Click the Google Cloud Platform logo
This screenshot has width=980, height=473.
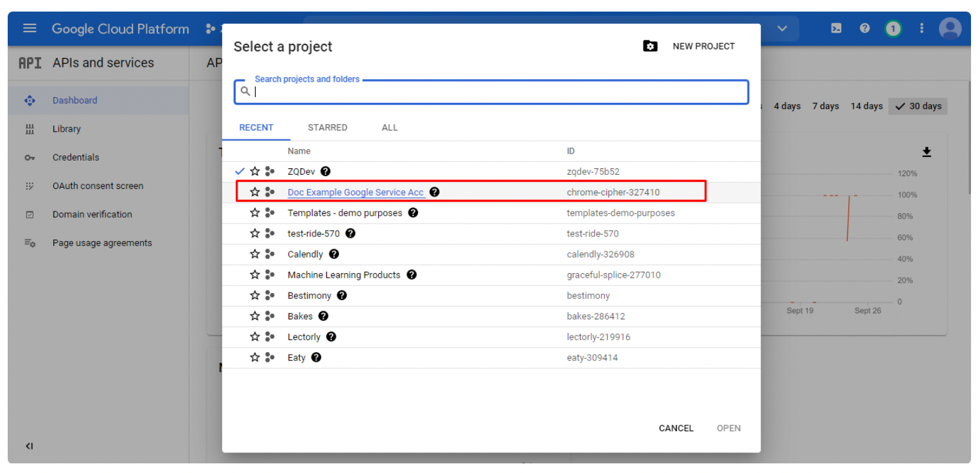point(121,29)
